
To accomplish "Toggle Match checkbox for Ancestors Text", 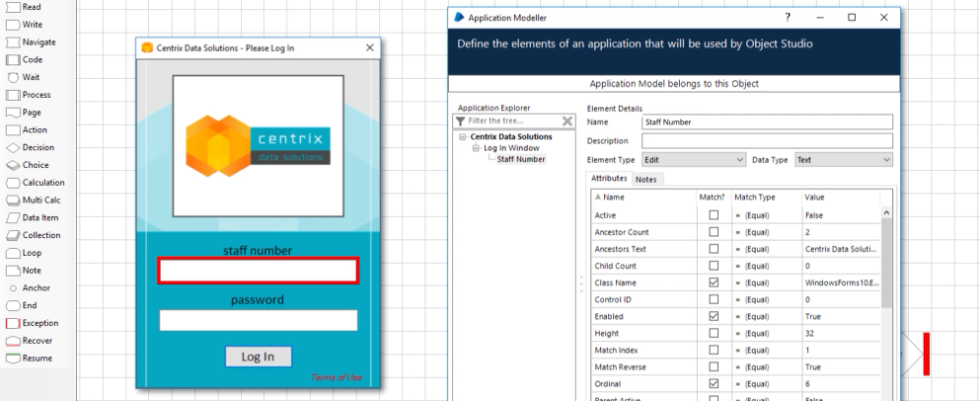I will coord(714,248).
